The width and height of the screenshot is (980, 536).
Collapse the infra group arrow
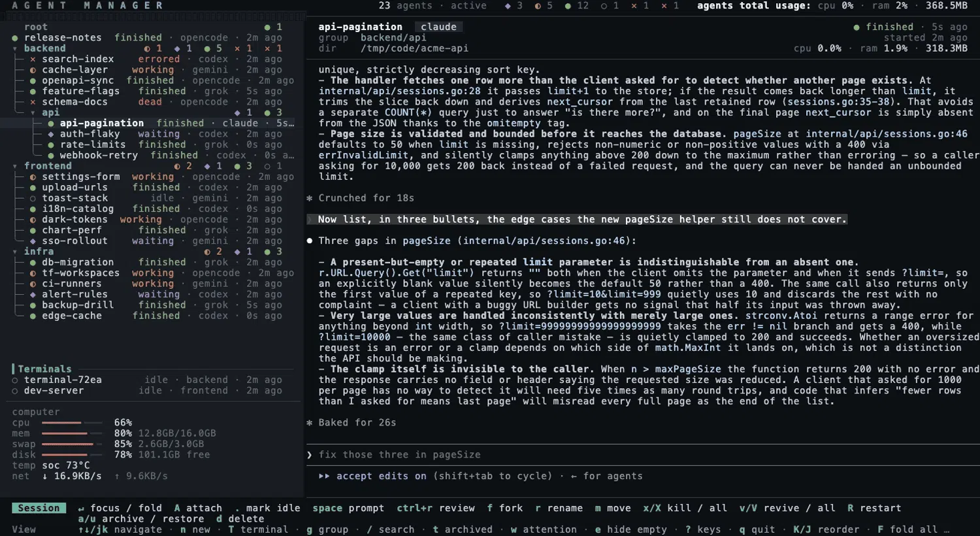(x=15, y=252)
